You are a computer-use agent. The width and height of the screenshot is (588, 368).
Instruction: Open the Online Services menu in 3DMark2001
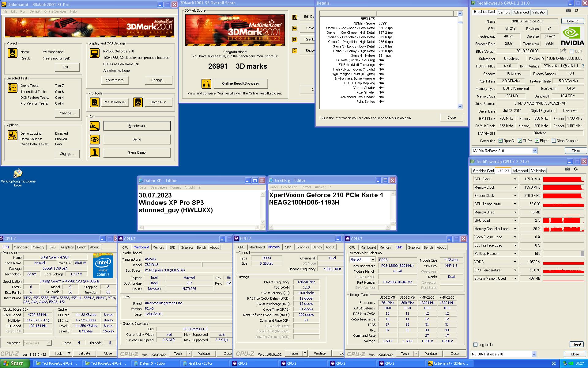pyautogui.click(x=55, y=11)
